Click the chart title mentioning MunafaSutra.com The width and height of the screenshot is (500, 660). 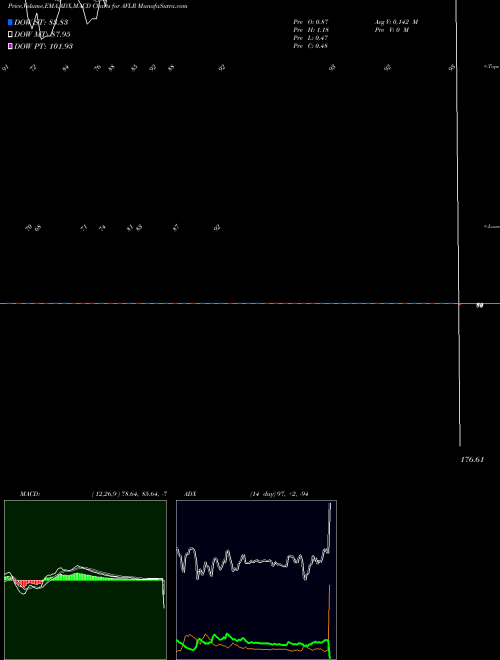tap(98, 6)
